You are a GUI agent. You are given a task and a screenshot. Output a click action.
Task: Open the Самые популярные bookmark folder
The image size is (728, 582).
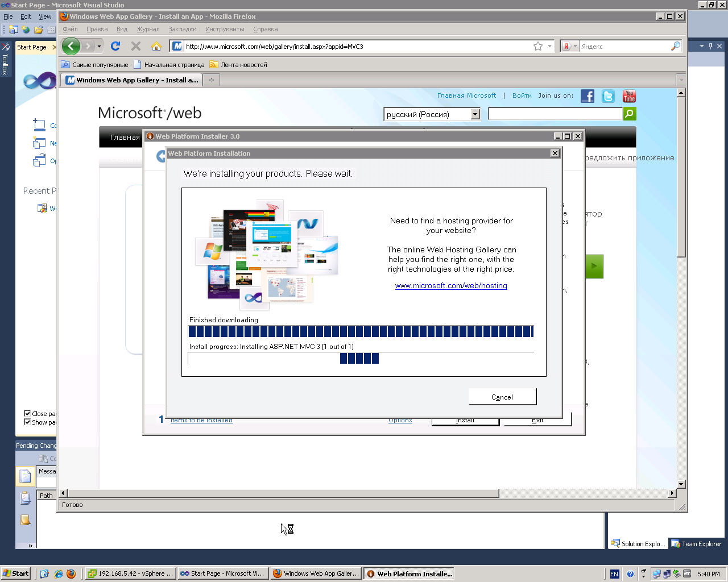94,65
